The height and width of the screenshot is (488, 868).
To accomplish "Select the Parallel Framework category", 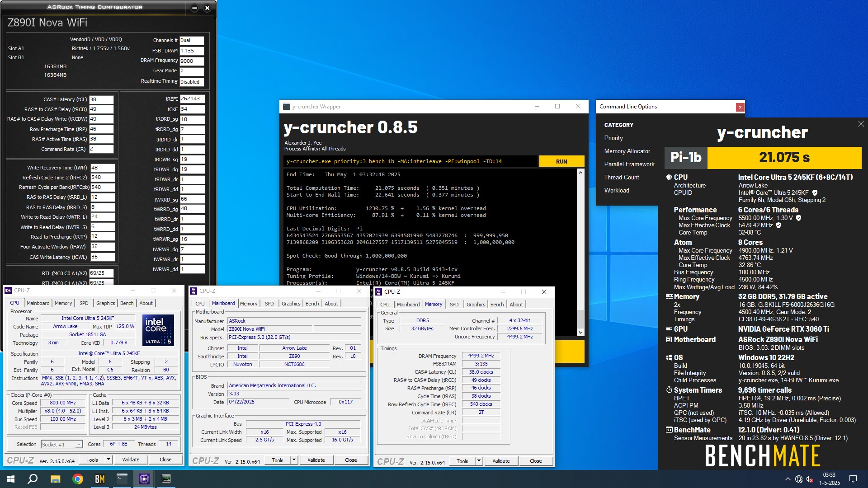I will coord(629,164).
